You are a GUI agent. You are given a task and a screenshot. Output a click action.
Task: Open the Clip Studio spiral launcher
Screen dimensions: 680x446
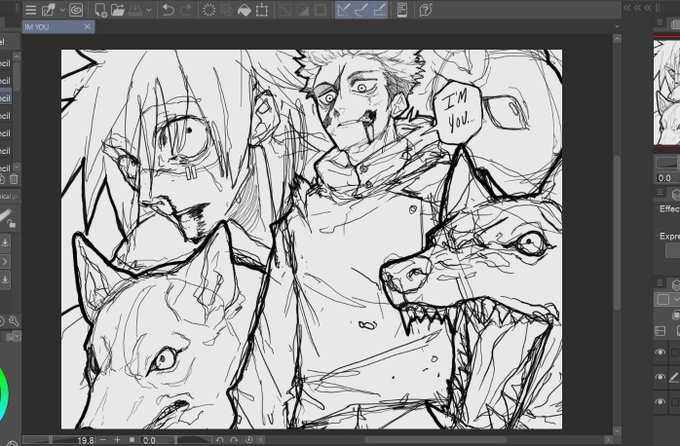tap(76, 10)
